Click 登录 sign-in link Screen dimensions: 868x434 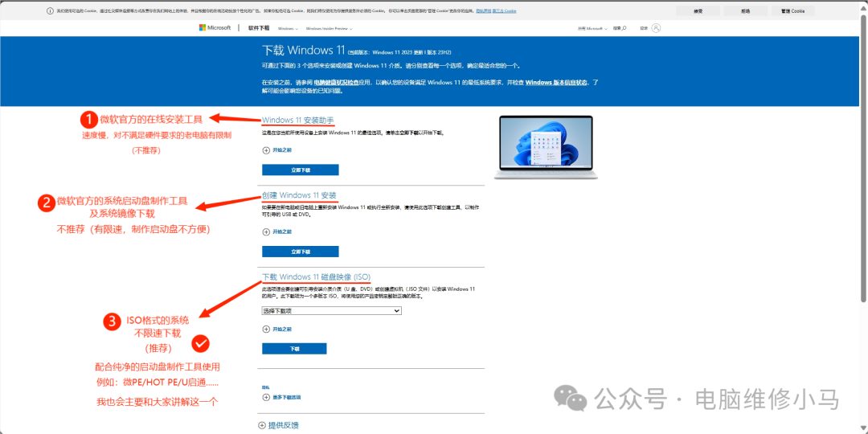[x=644, y=27]
